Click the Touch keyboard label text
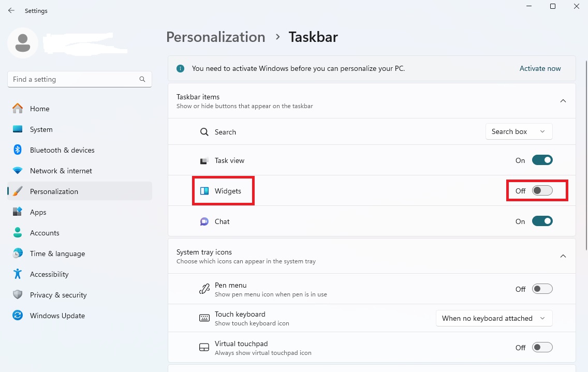The height and width of the screenshot is (372, 588). click(240, 314)
